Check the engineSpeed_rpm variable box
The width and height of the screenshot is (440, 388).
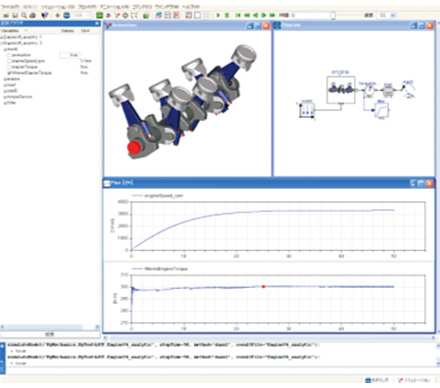10,61
